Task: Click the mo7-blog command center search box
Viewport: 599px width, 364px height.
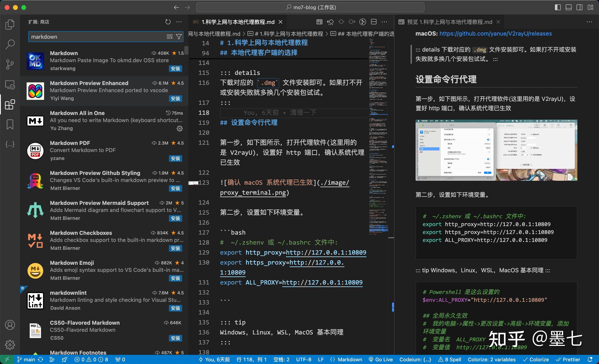Action: 310,7
